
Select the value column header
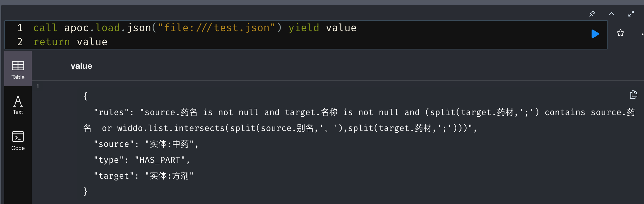tap(81, 66)
